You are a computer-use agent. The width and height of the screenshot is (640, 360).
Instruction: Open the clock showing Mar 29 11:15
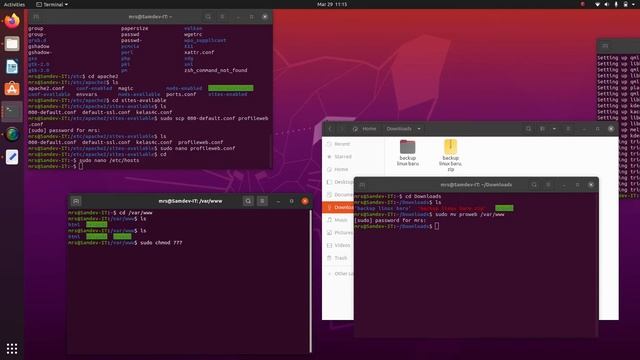point(332,4)
